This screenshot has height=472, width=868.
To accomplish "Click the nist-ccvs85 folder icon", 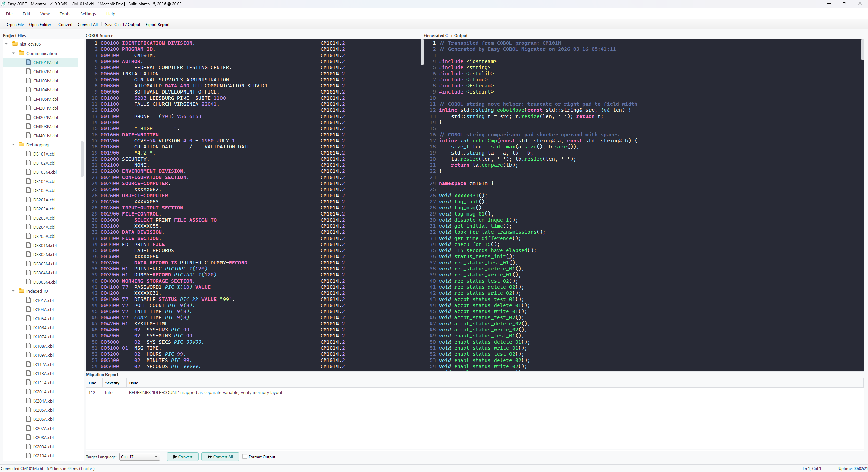I will [14, 44].
